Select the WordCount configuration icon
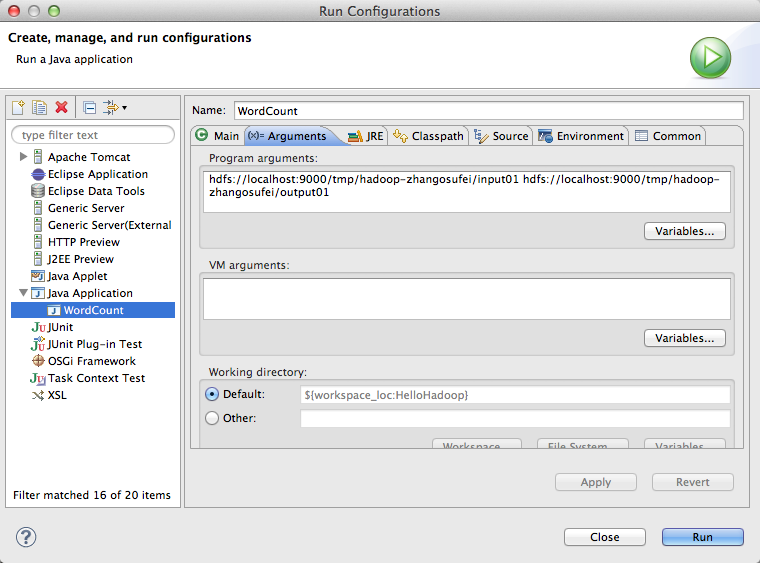This screenshot has height=563, width=760. click(x=54, y=311)
